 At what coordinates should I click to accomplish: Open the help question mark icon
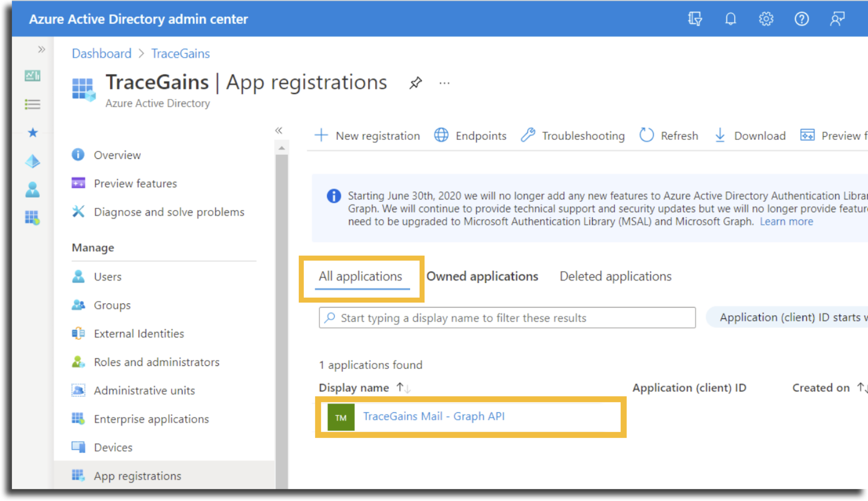click(801, 19)
